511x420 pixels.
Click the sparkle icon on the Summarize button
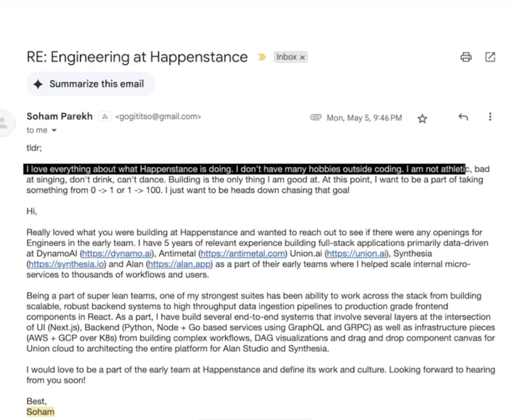click(38, 84)
